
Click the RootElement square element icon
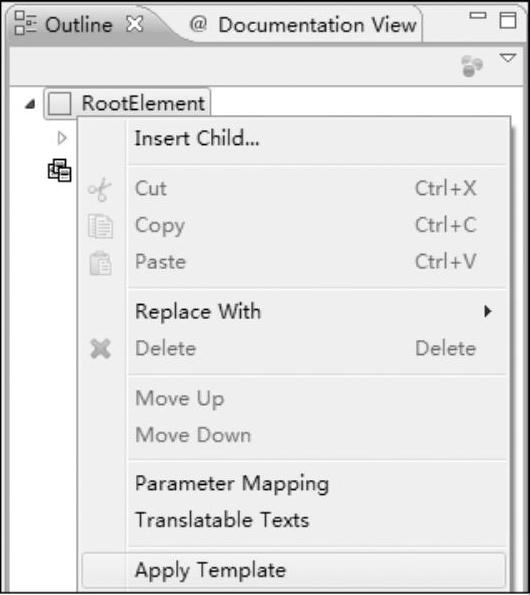(x=60, y=103)
